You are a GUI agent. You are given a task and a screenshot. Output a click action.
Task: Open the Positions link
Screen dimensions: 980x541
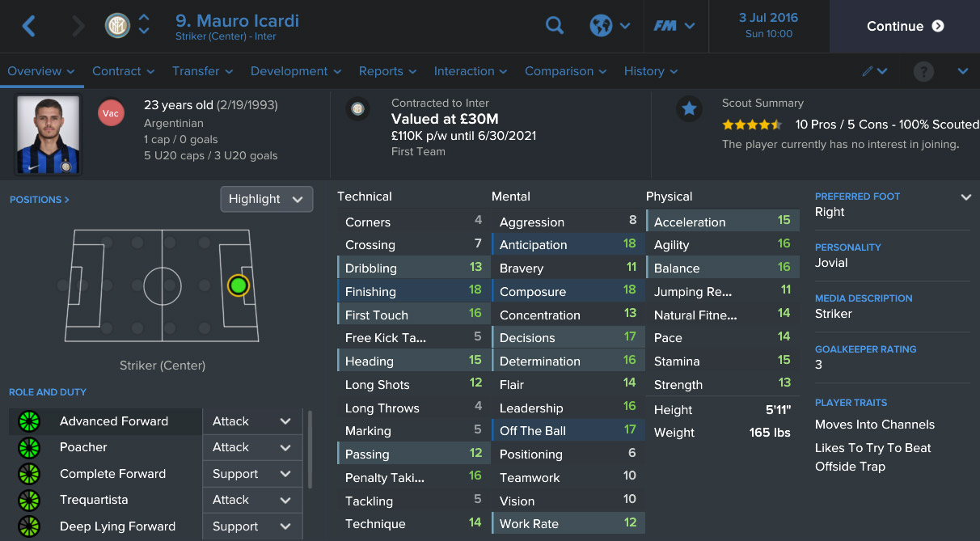(x=40, y=199)
